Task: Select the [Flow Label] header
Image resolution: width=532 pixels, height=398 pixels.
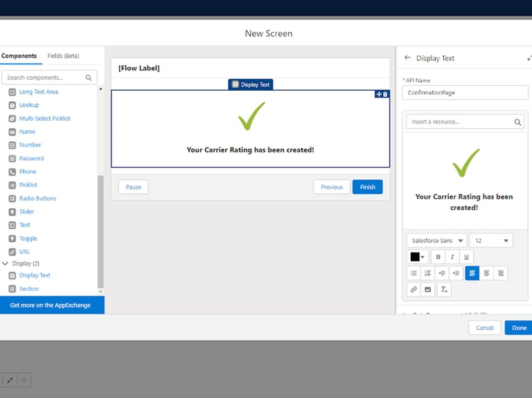Action: click(x=139, y=68)
